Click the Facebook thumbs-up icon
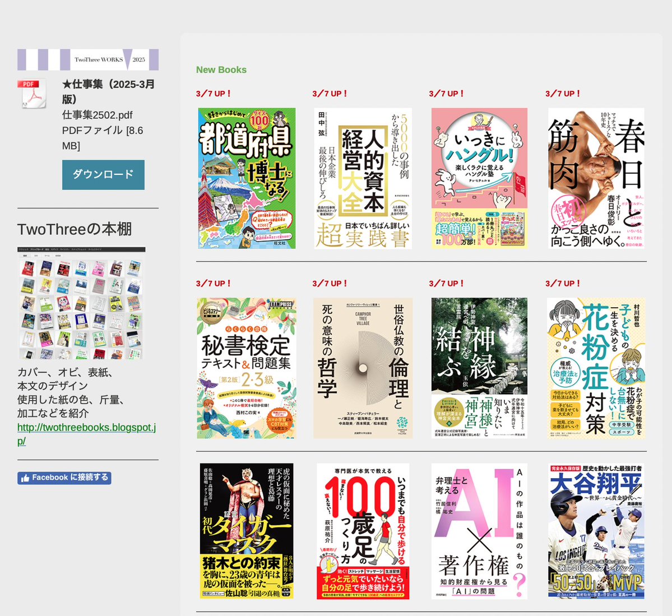 pos(25,478)
